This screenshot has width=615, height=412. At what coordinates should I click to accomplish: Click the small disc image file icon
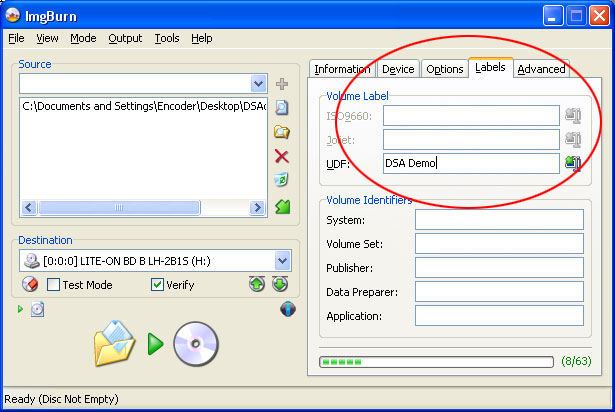(37, 309)
